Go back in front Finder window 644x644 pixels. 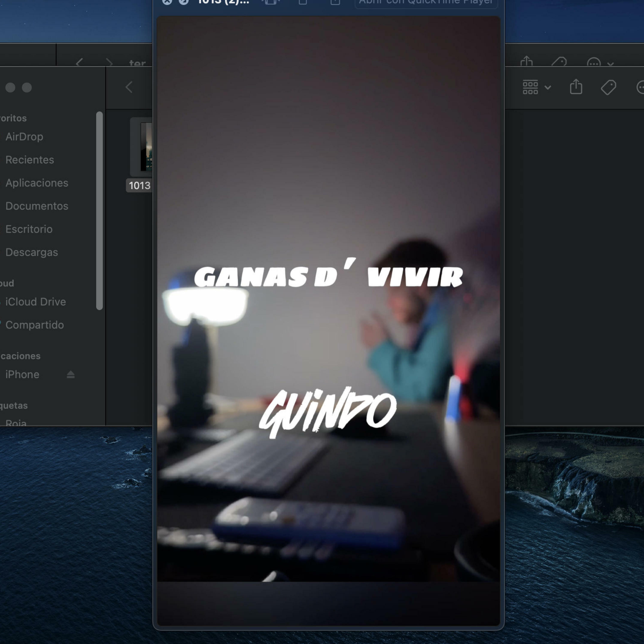[129, 87]
